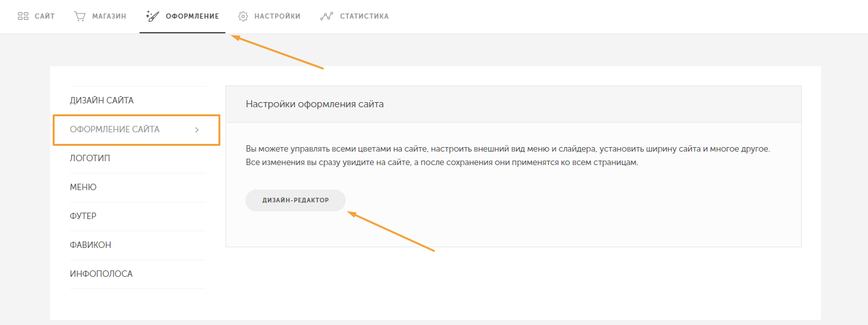This screenshot has height=325, width=868.
Task: Open the ИНФОПОЛОСА section
Action: click(x=137, y=274)
